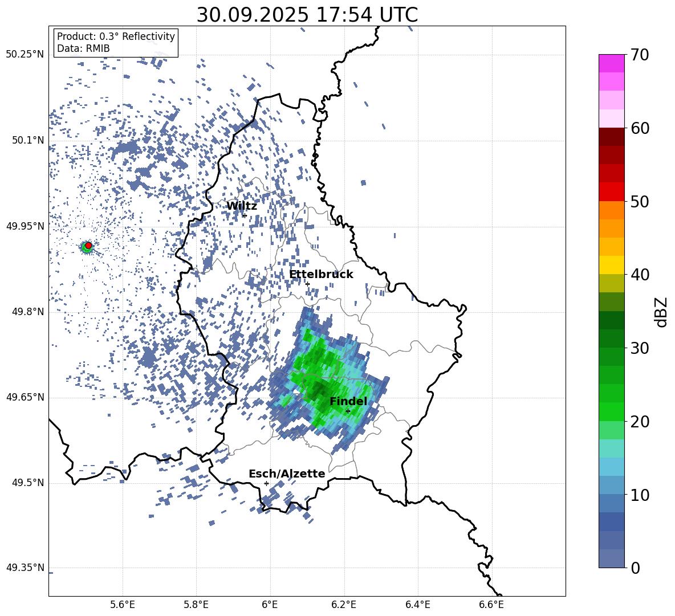Click the cross marker below Wiltz
Screen dimensions: 675x616
(x=245, y=215)
